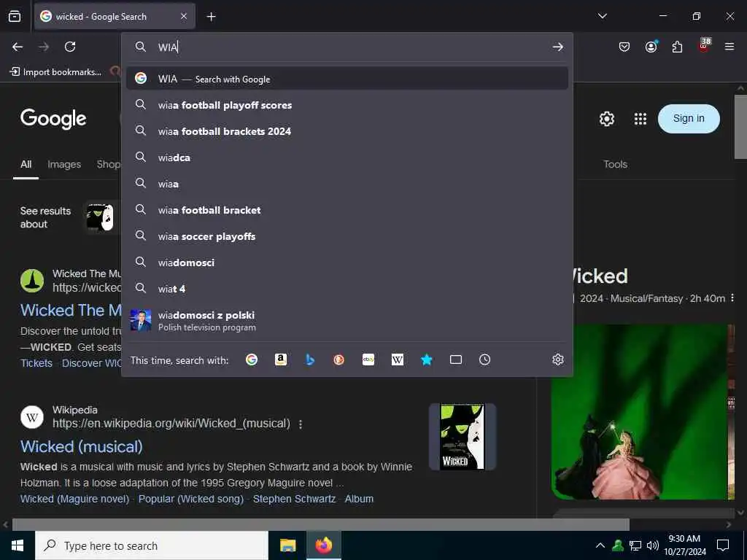
Task: Select wiaa soccer playoffs suggestion
Action: coord(347,236)
